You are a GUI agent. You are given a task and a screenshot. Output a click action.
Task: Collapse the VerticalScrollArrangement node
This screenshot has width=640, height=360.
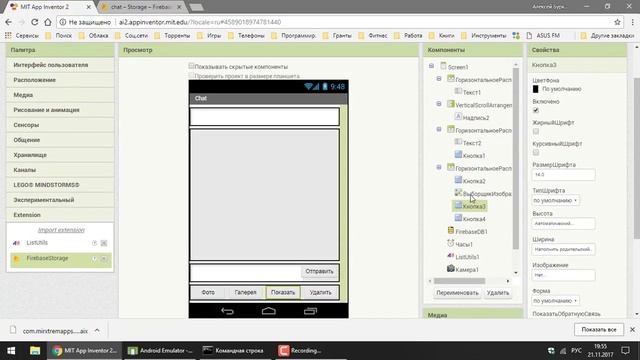439,104
